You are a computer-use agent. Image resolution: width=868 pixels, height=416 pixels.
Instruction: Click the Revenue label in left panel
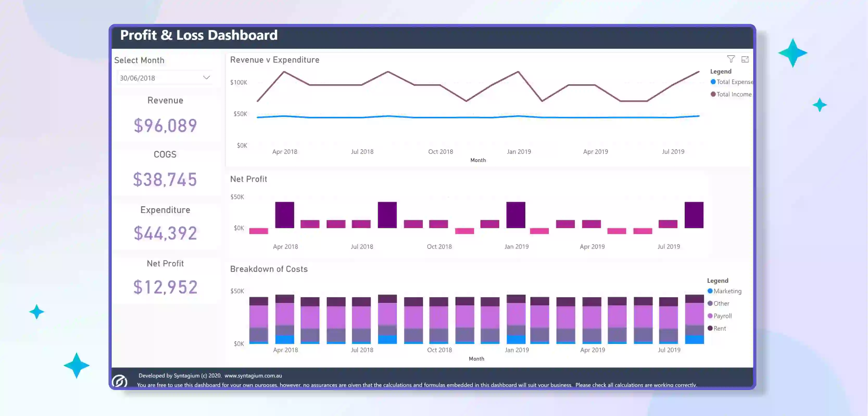165,100
